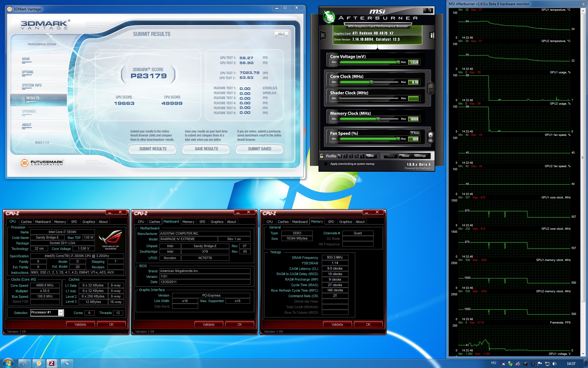Switch to the Caches tab in first CPU-Z

coord(26,222)
